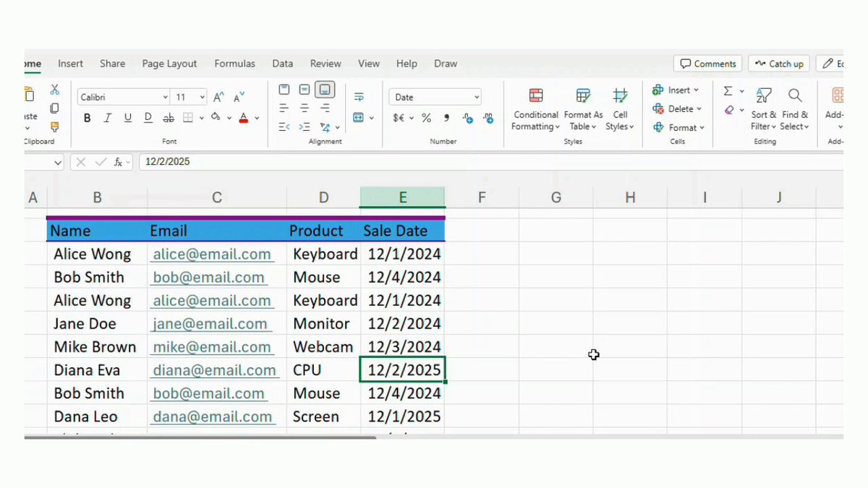Click Decrease Indent icon

click(284, 127)
